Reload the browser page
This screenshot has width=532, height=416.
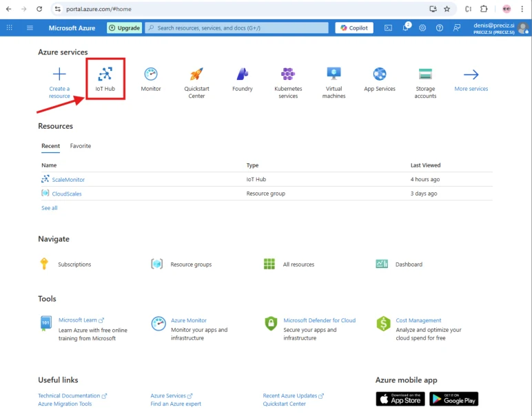pos(39,9)
